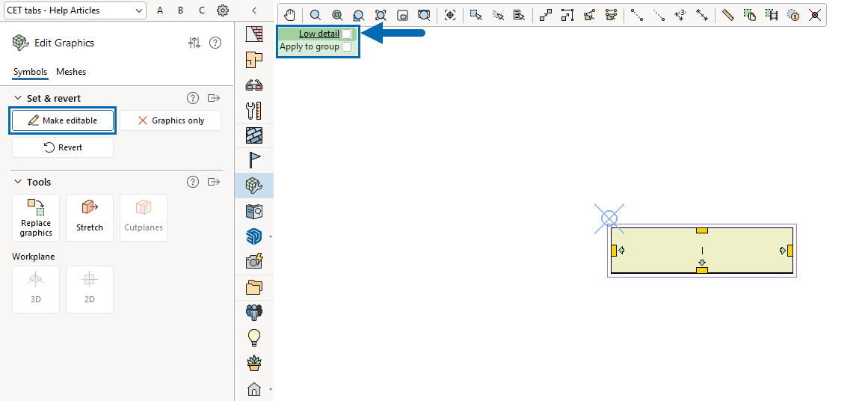Detach the Set & revert section
Screen dimensions: 868x401
pyautogui.click(x=214, y=98)
